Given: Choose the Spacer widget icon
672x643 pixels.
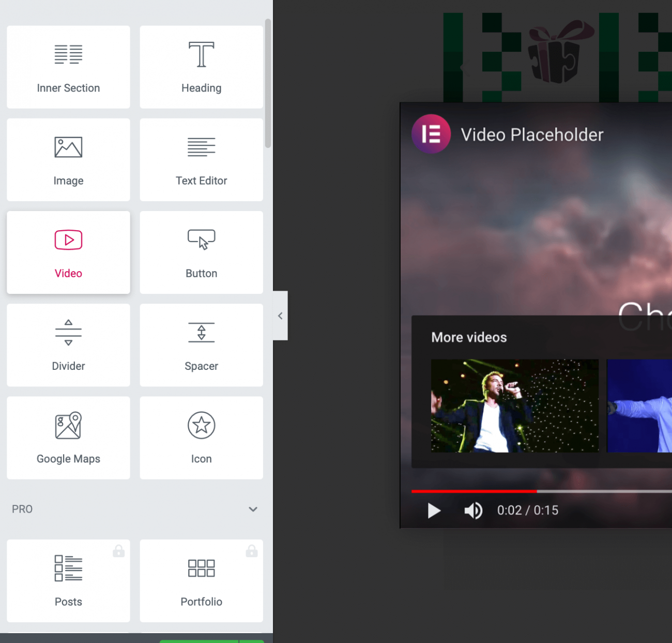Looking at the screenshot, I should click(201, 333).
